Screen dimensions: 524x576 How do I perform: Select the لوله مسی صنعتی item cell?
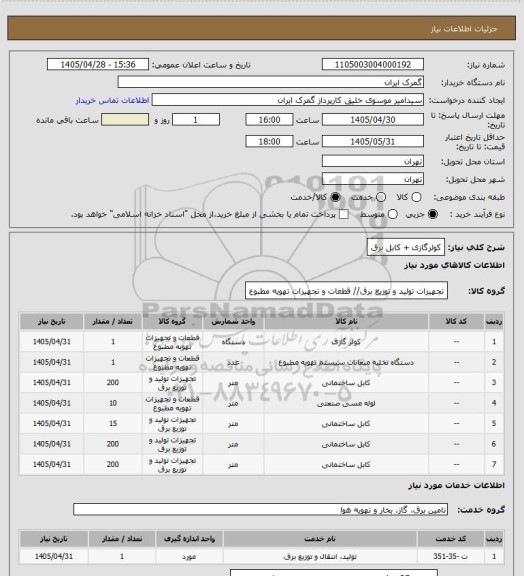coord(346,403)
